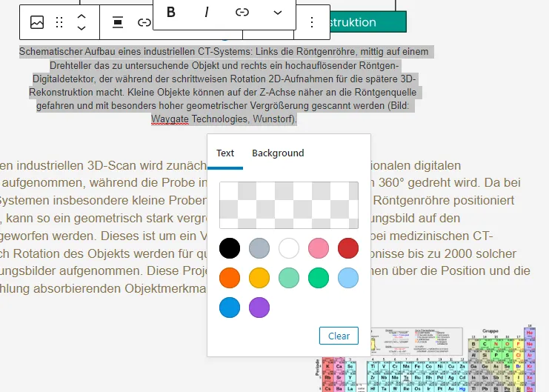The height and width of the screenshot is (392, 549).
Task: Toggle bold formatting
Action: (171, 13)
